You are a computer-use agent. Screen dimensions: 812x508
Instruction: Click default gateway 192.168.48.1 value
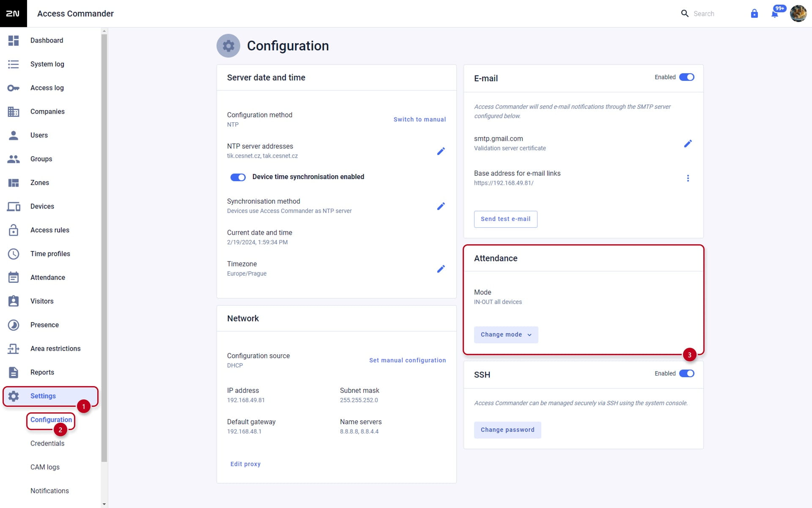coord(244,431)
